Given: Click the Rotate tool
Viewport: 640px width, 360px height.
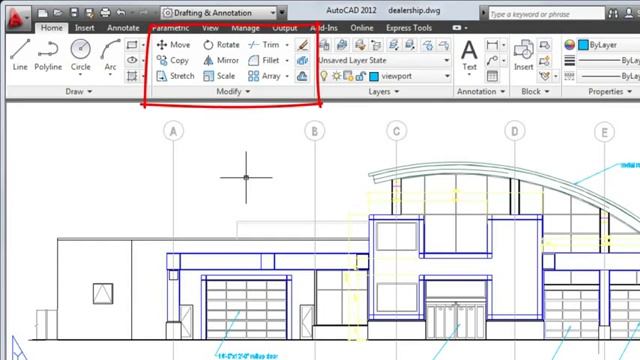Looking at the screenshot, I should [222, 45].
